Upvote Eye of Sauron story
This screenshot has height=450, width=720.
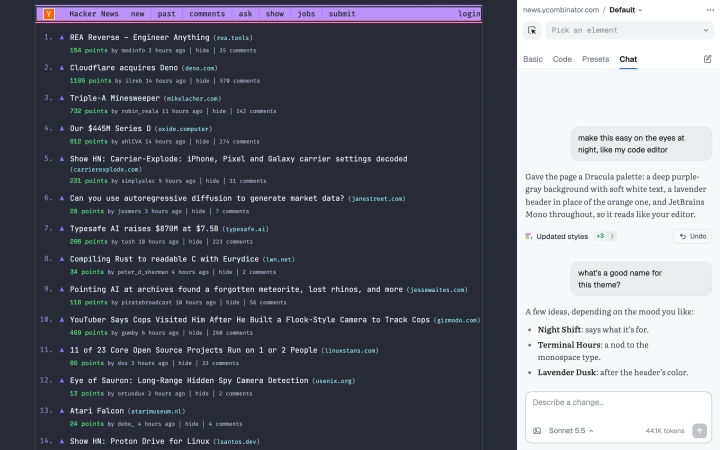(x=62, y=380)
